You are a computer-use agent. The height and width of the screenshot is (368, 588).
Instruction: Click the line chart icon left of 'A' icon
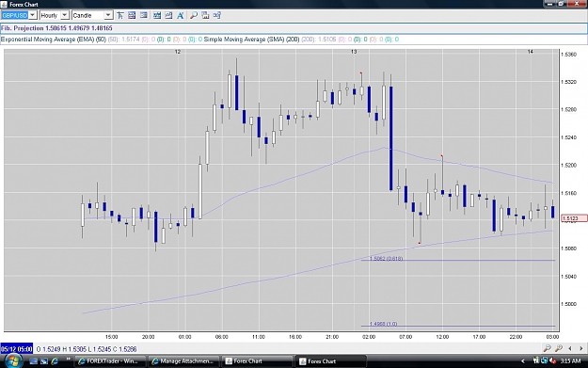tap(168, 15)
